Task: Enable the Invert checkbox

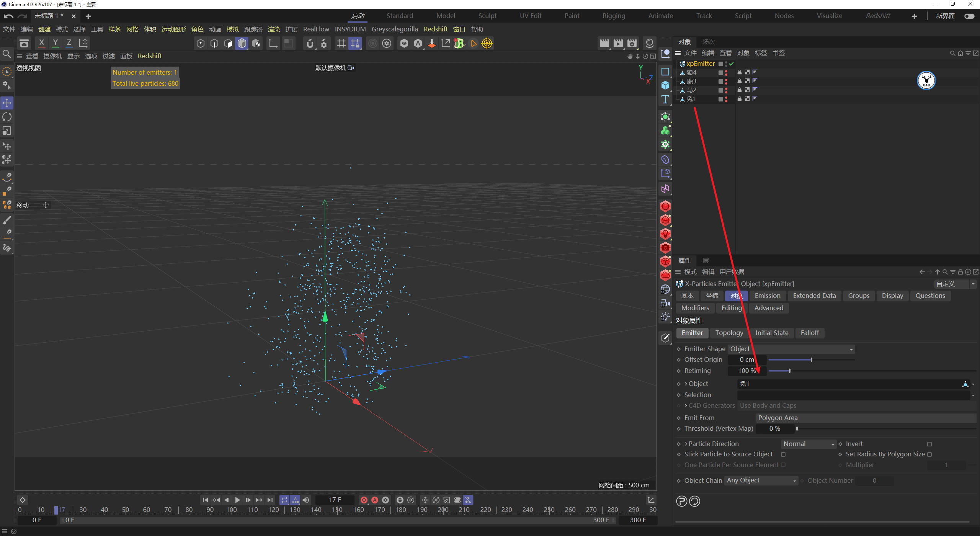Action: click(x=929, y=444)
